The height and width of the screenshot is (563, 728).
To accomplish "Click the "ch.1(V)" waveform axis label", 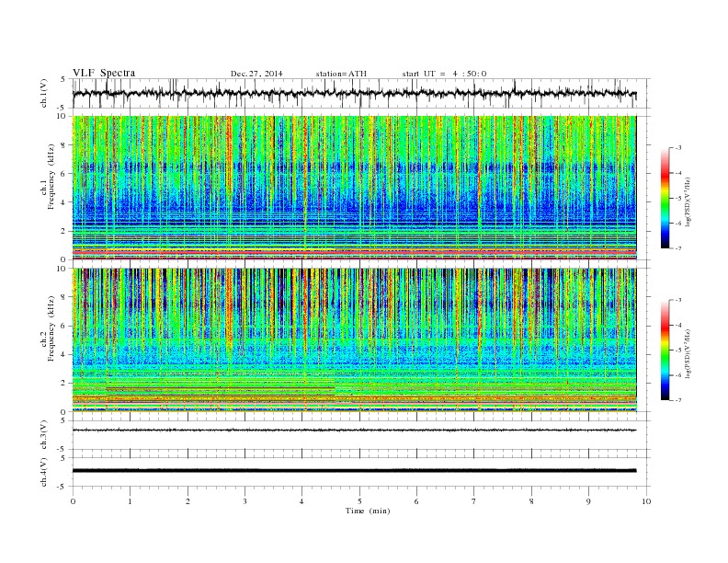I will coord(44,93).
